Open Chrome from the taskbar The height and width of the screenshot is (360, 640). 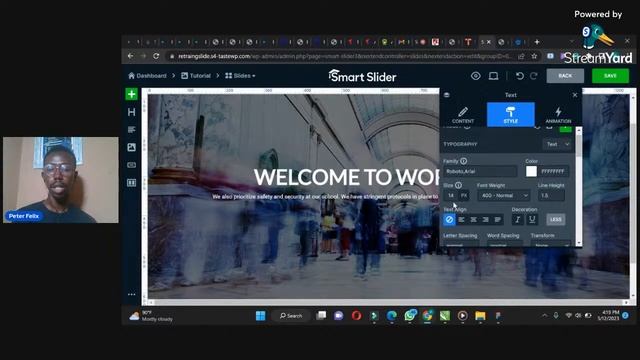(x=427, y=316)
